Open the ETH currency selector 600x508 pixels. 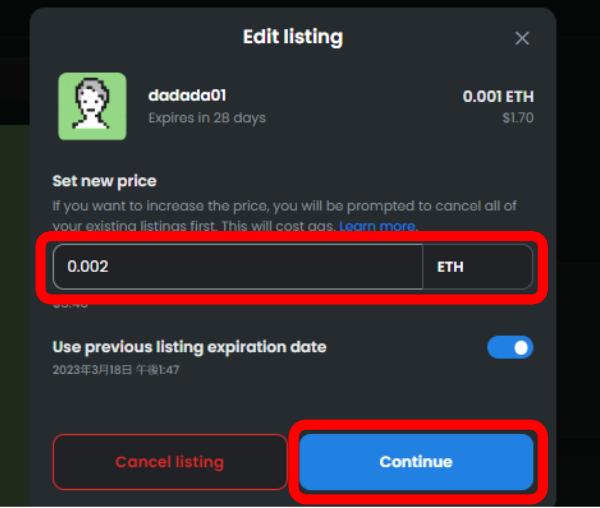478,267
